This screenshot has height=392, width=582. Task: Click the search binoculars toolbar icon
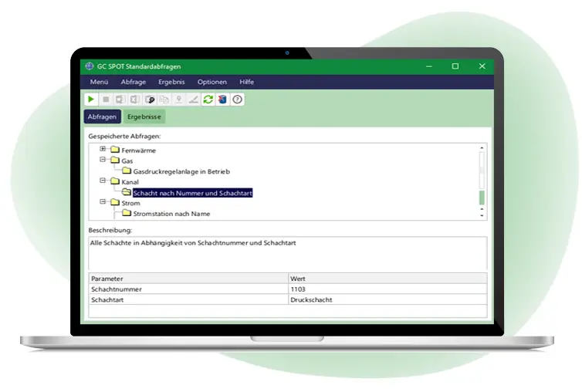[150, 100]
